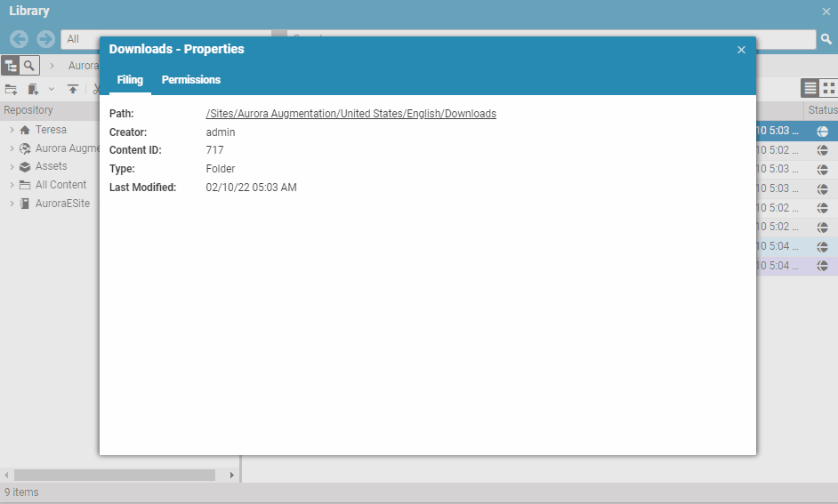Click the forward navigation arrow
Screen dimensions: 838x504
pos(45,39)
